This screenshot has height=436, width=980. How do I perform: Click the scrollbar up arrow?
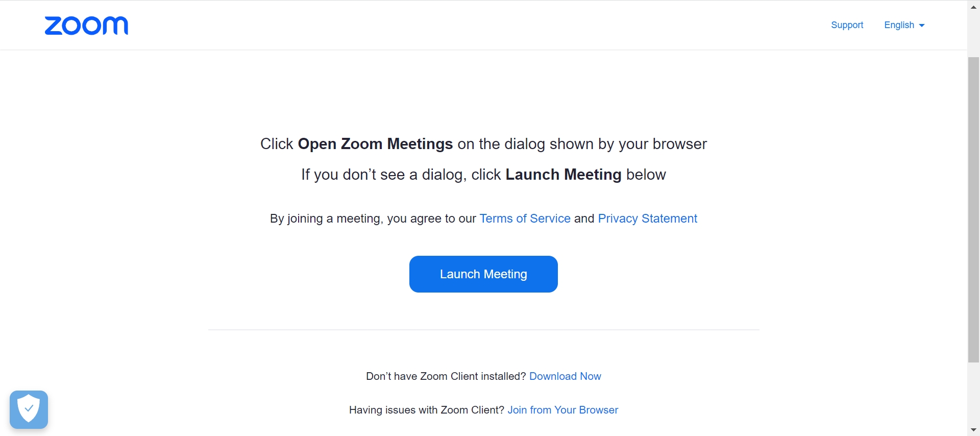point(974,7)
